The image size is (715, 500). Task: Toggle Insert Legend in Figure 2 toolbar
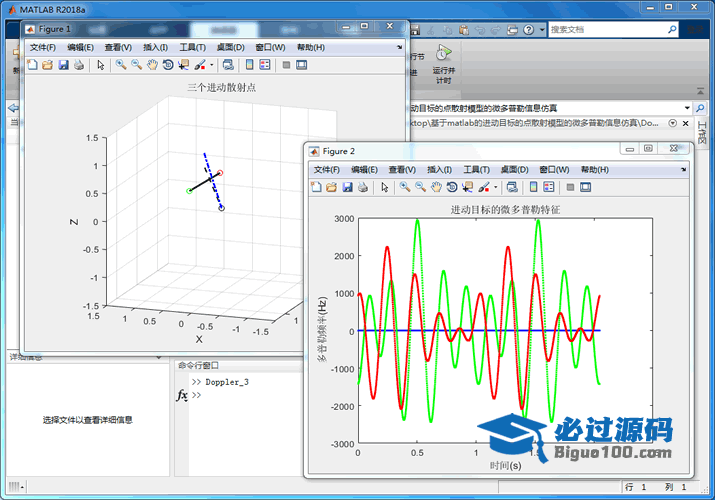tap(550, 187)
